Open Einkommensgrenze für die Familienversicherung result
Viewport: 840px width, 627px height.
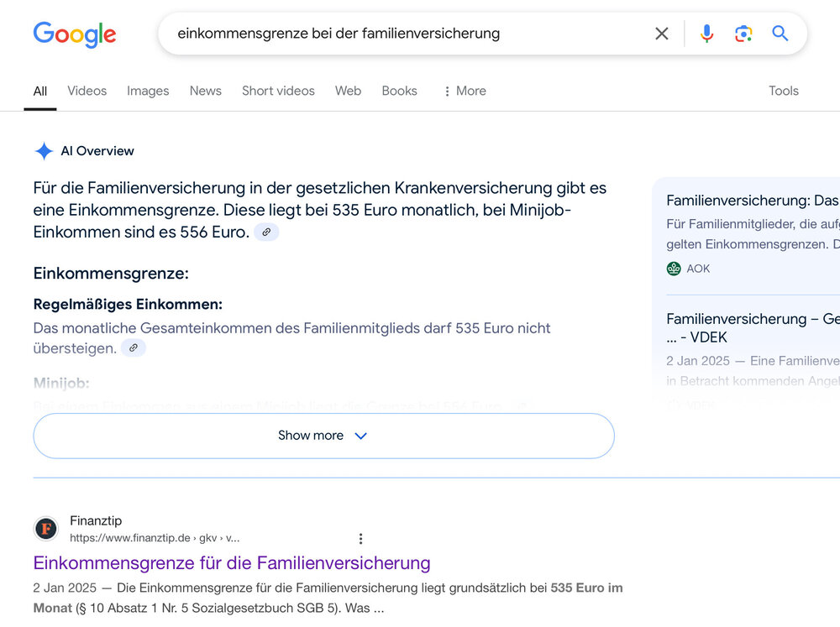click(232, 562)
